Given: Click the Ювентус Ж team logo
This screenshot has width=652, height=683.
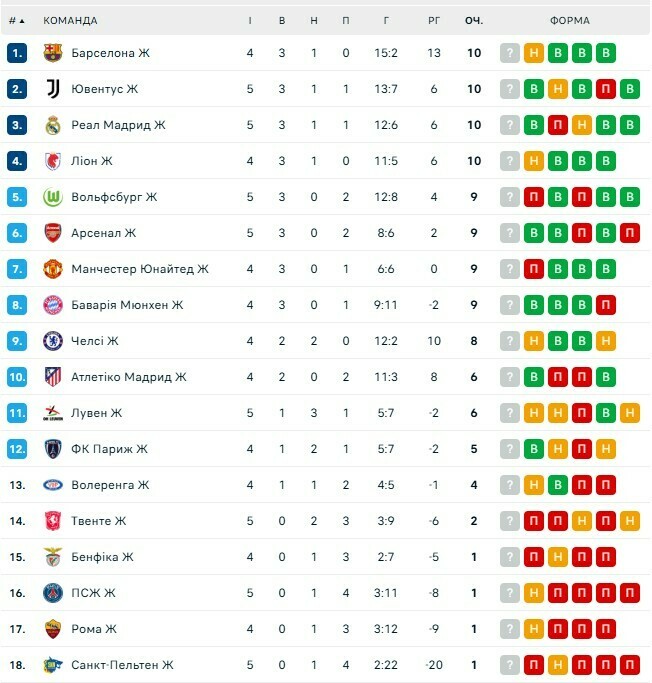Looking at the screenshot, I should 54,89.
